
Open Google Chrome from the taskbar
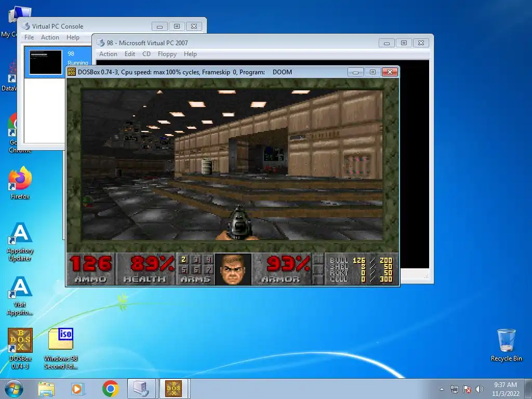[110, 389]
